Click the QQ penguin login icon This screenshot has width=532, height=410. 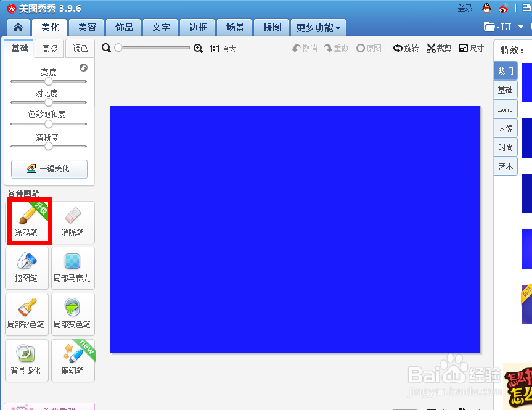pos(486,8)
